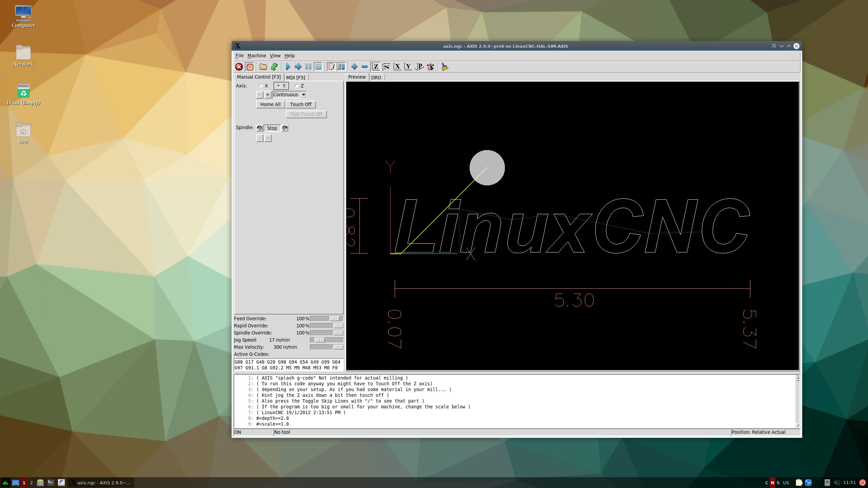Screen dimensions: 868x488
Task: Select the side X view
Action: pos(397,67)
